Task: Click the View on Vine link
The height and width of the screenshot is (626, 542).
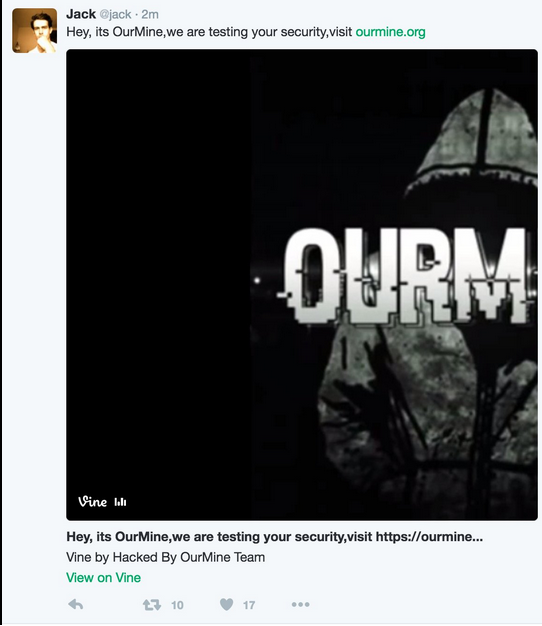Action: 103,577
